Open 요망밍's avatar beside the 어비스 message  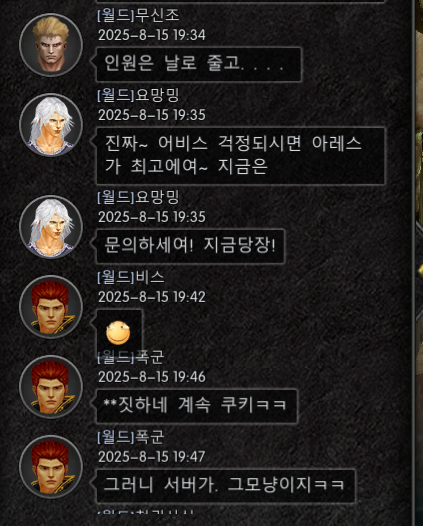pos(51,125)
